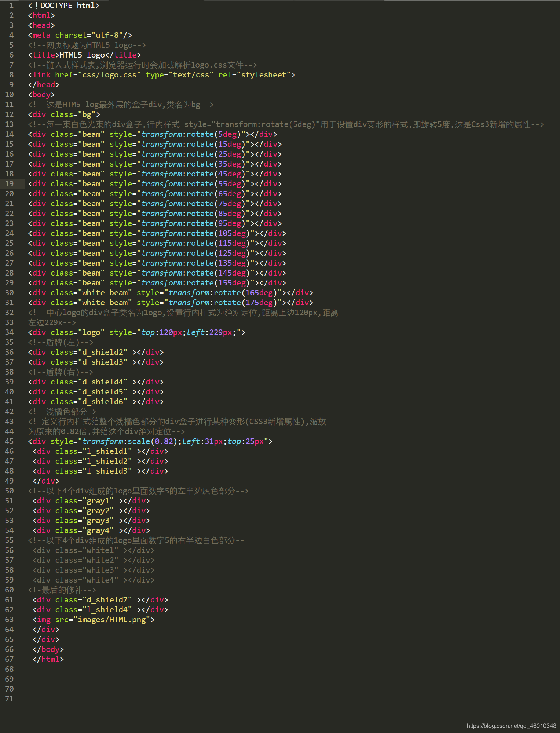Click the beam div with rotate(155deg)
Viewport: 560px width, 733px height.
point(157,283)
